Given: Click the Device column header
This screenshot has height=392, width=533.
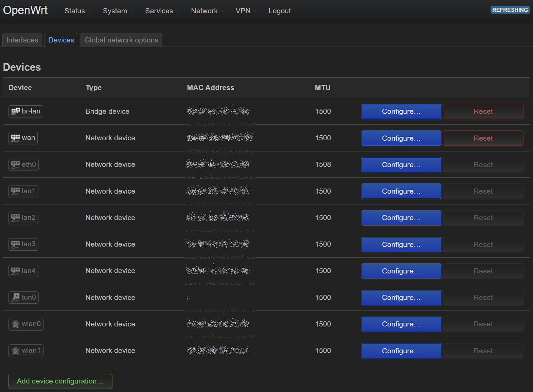Looking at the screenshot, I should [20, 88].
